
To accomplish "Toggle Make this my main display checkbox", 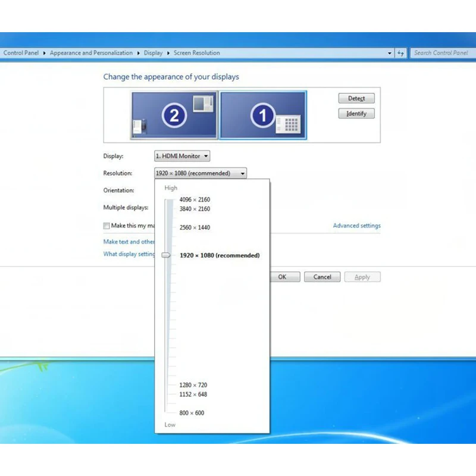I will pyautogui.click(x=107, y=226).
